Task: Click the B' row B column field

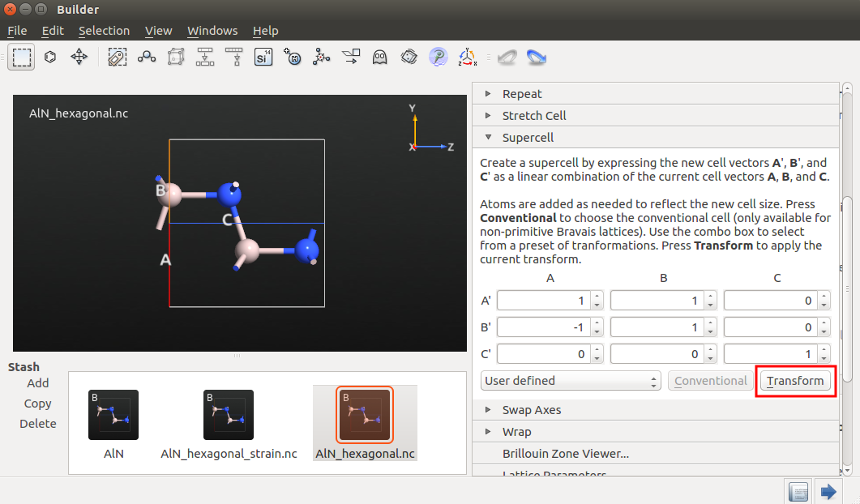Action: click(657, 327)
